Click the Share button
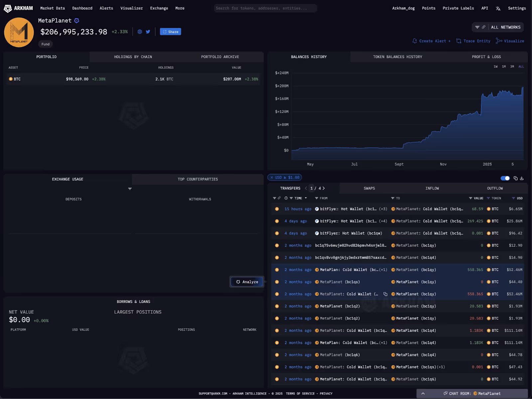This screenshot has width=532, height=399. [171, 32]
